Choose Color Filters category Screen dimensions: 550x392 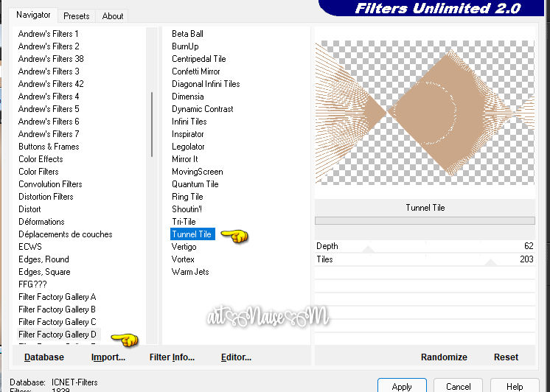tap(38, 172)
